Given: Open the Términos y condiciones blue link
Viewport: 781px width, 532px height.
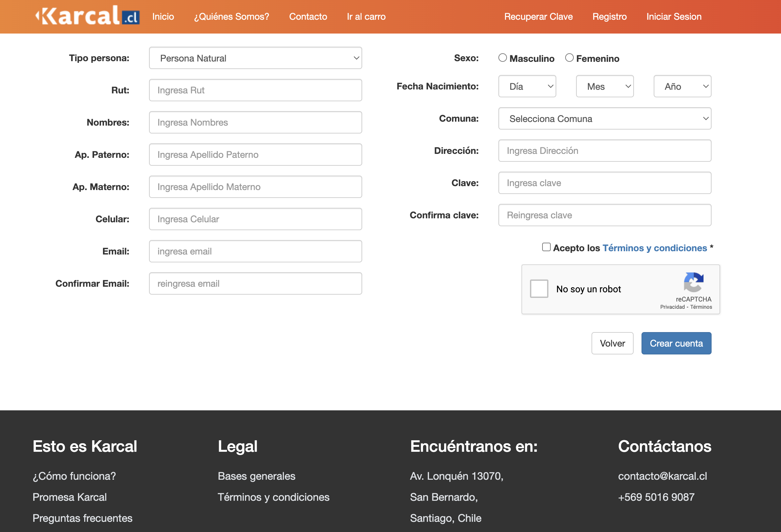Looking at the screenshot, I should [655, 248].
